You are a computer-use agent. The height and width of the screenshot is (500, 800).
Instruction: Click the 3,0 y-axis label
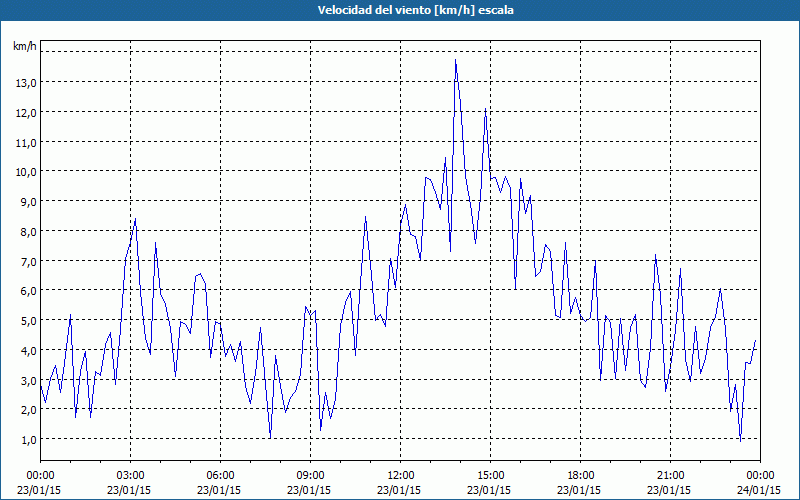[x=29, y=381]
